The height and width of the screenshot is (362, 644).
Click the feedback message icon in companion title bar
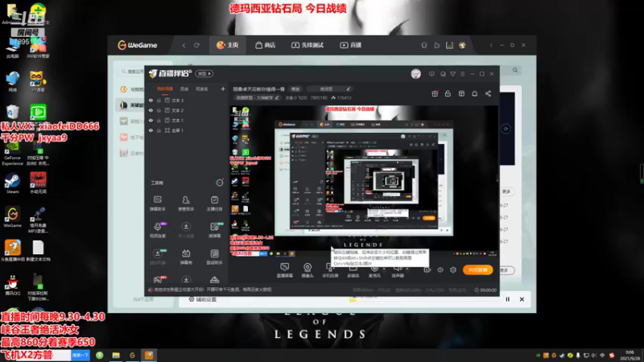pos(431,74)
